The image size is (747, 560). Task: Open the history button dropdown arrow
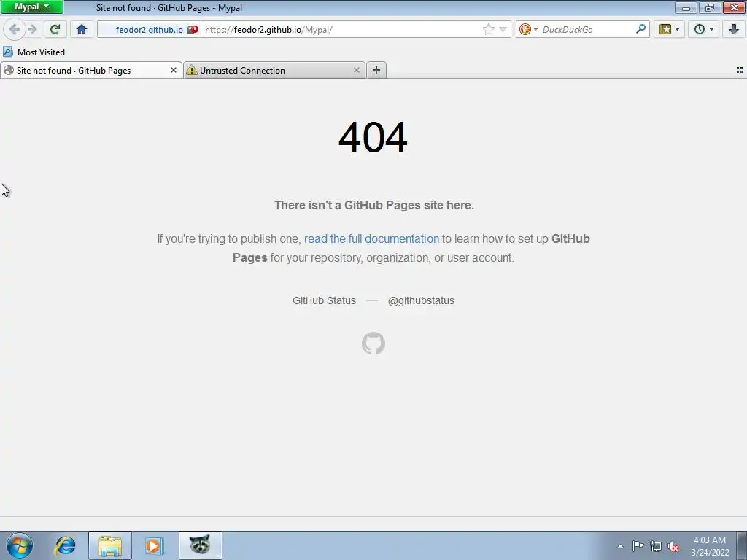tap(712, 29)
